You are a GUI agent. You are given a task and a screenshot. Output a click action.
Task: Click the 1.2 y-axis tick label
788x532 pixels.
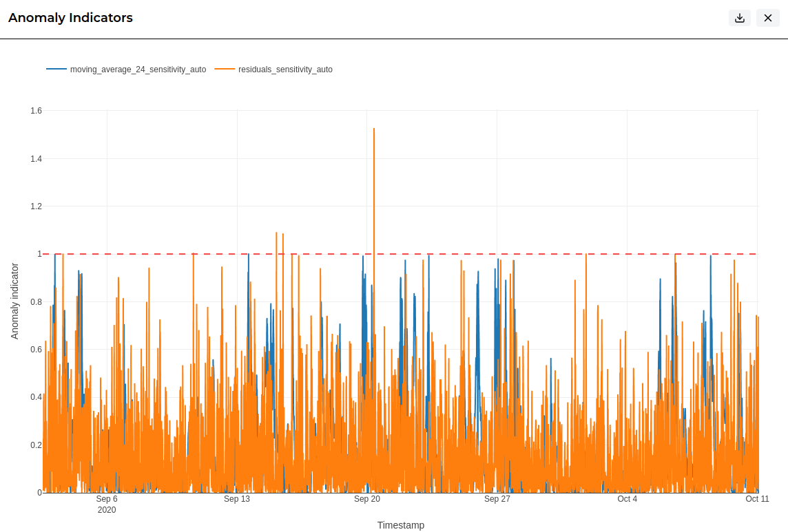pos(37,206)
